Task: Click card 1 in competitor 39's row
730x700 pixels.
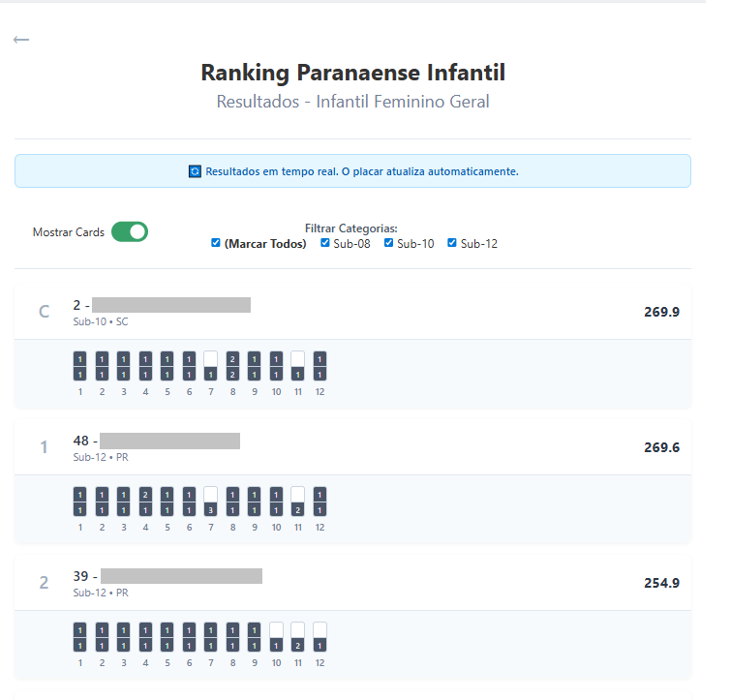Action: tap(79, 637)
